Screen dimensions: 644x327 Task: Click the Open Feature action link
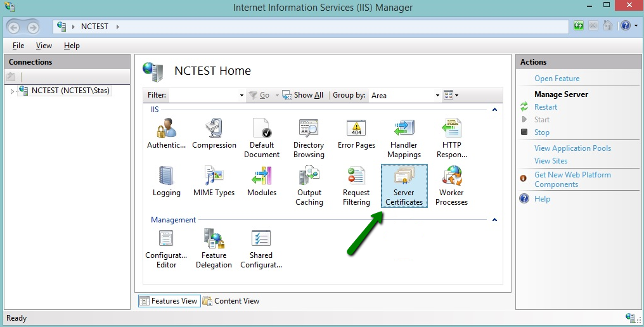point(557,79)
